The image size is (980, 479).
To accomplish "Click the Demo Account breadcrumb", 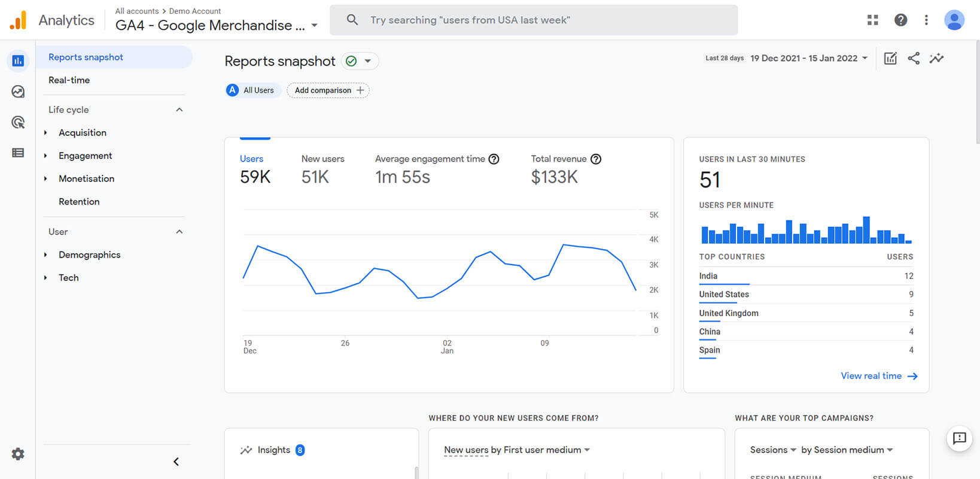I will tap(195, 11).
